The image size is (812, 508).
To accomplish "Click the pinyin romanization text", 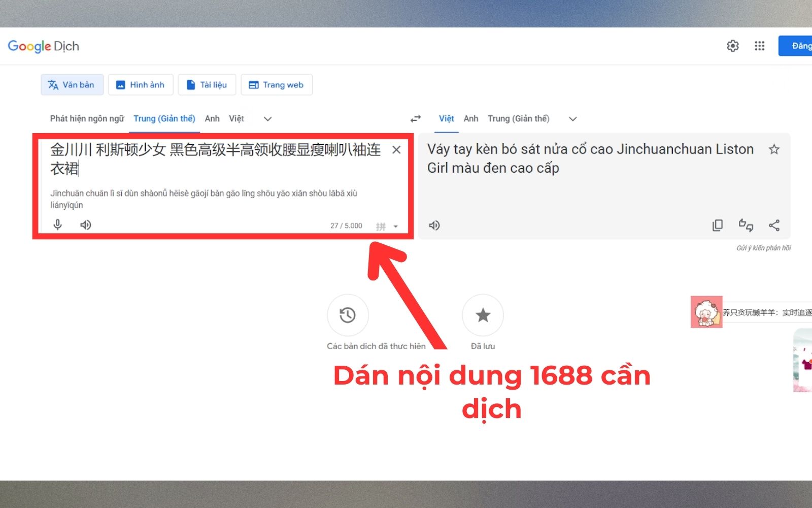I will [204, 199].
